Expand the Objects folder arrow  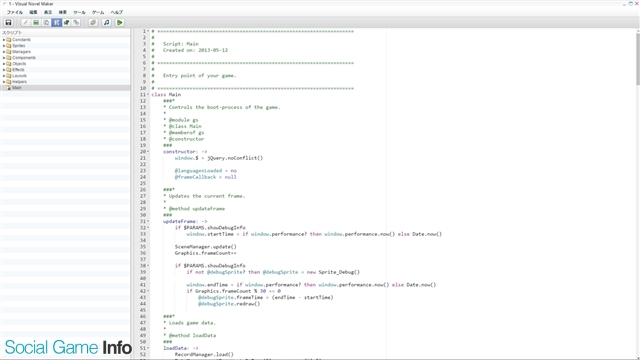4,64
